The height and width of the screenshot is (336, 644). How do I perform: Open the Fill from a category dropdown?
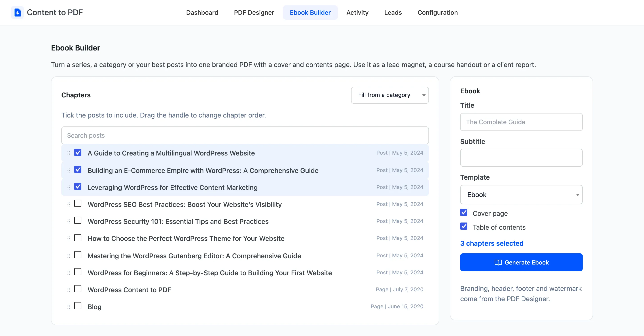click(390, 95)
